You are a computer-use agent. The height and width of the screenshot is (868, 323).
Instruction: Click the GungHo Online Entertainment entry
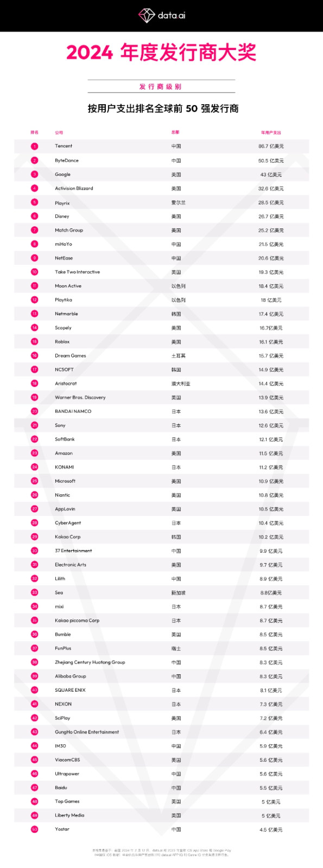[87, 732]
